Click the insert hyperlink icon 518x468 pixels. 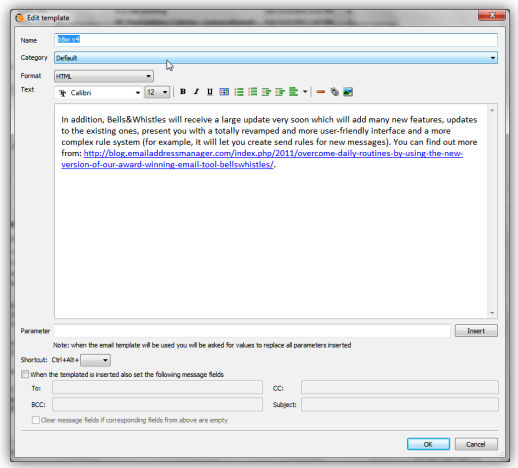(334, 92)
